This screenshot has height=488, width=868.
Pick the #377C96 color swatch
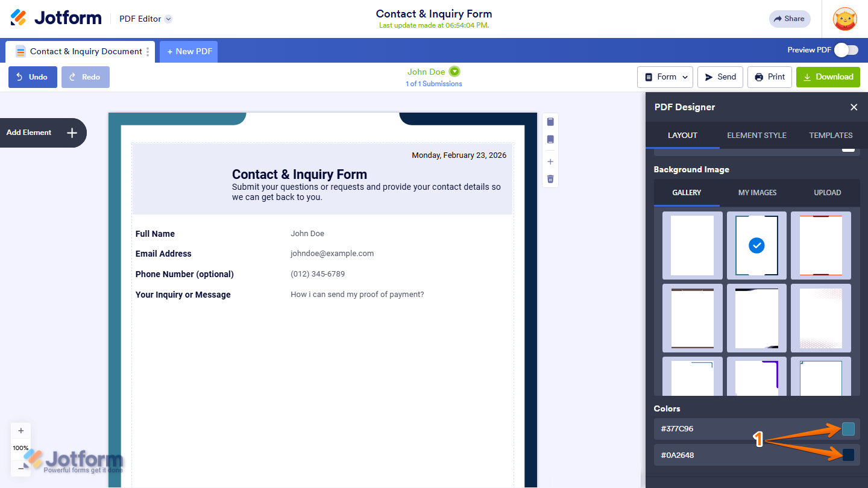[x=848, y=429]
